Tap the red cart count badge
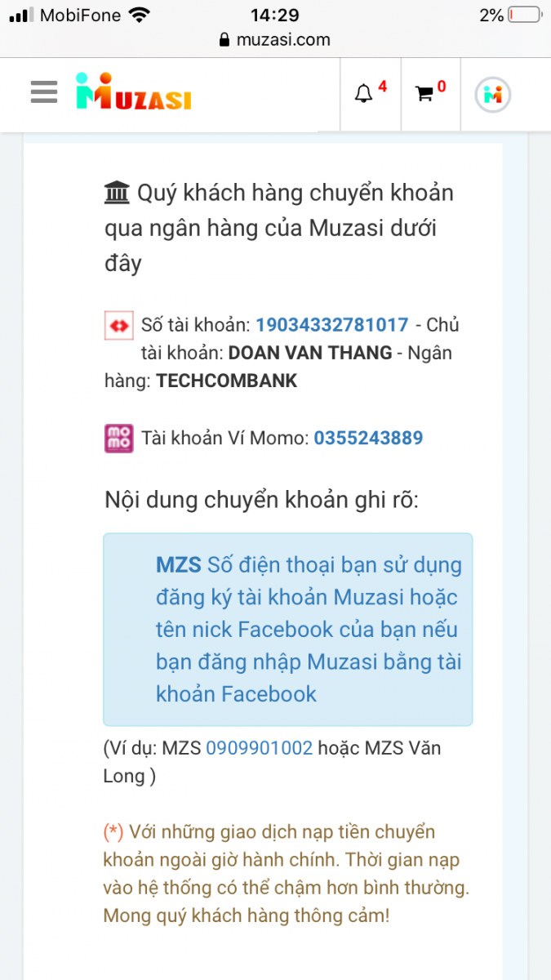 [x=442, y=86]
